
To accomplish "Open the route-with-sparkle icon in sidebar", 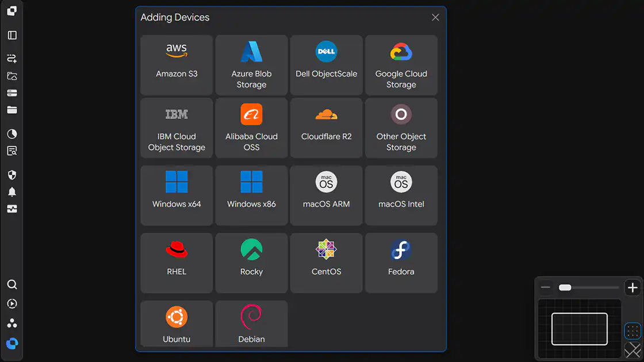I will pyautogui.click(x=12, y=58).
